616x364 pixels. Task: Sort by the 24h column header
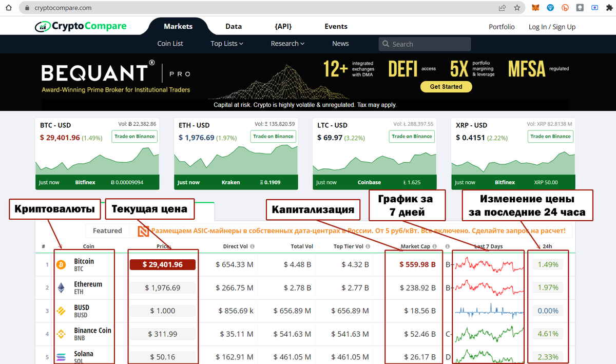[548, 246]
